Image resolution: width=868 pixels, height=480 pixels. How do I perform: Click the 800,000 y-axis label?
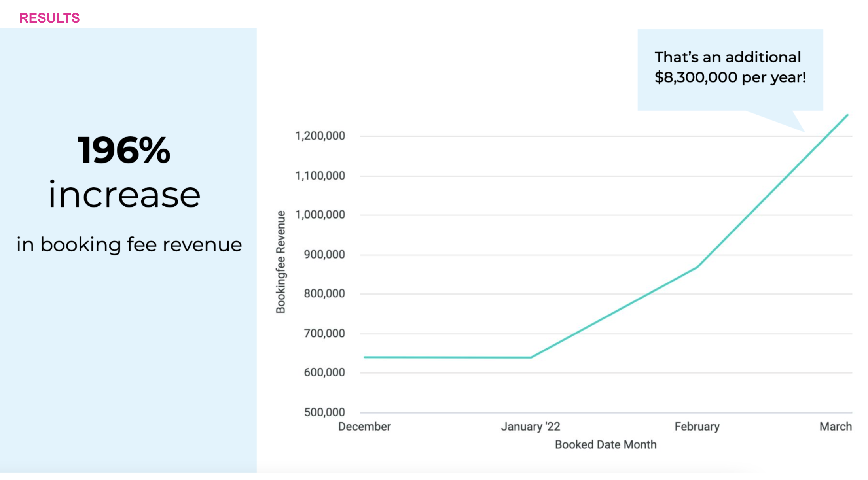(x=324, y=294)
